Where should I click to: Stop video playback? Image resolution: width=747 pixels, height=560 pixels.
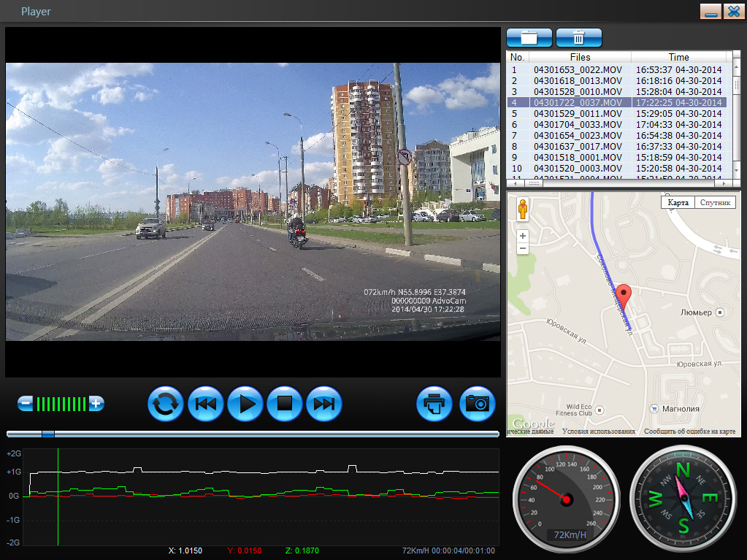(x=285, y=404)
